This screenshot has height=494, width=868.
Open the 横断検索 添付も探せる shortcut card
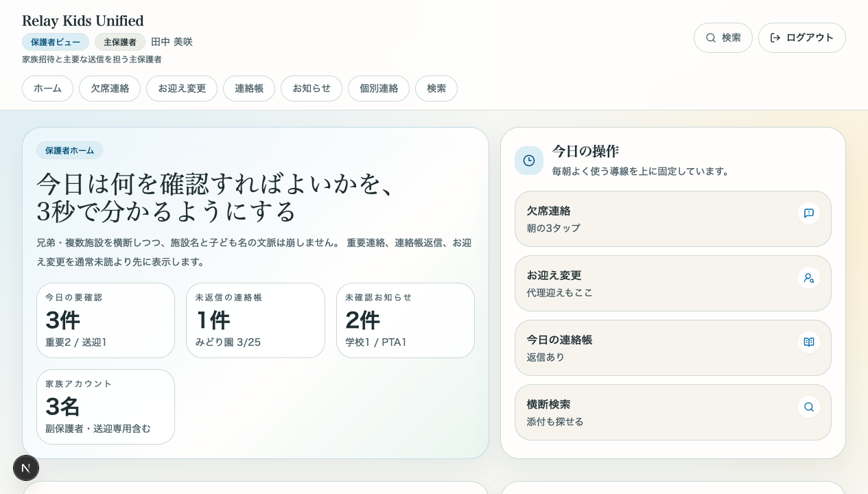click(673, 412)
